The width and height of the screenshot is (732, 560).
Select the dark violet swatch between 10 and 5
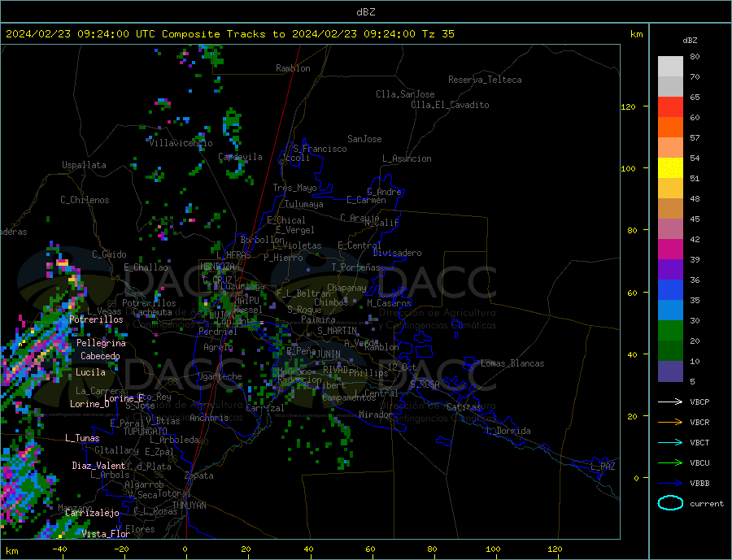(x=670, y=371)
